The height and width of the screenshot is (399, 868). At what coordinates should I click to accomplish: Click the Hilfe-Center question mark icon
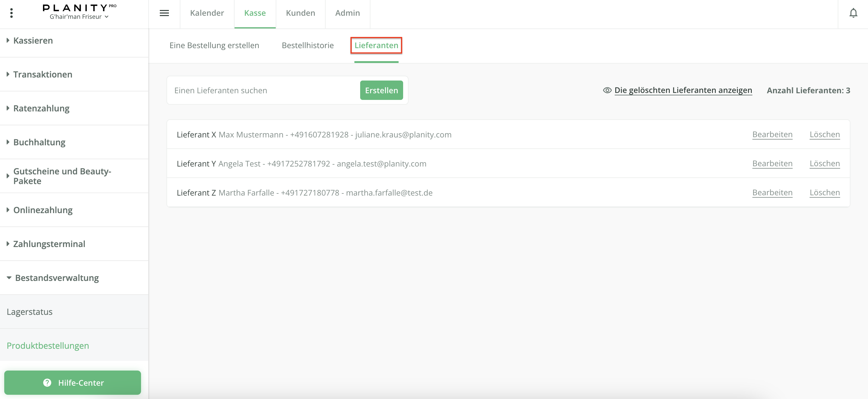point(47,382)
